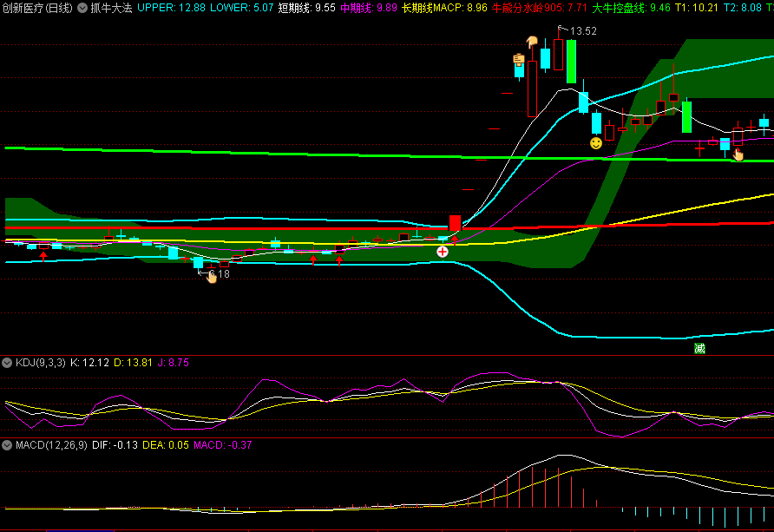Click the K: 12.12 value

click(x=89, y=363)
